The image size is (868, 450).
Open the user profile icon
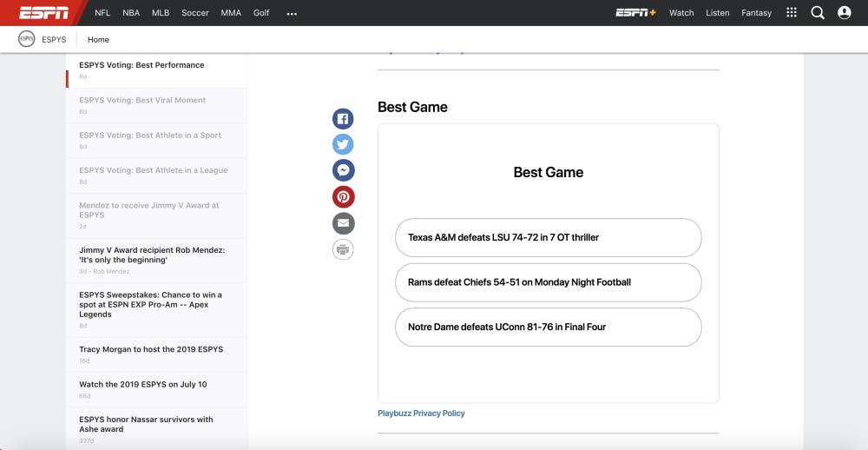(x=844, y=13)
